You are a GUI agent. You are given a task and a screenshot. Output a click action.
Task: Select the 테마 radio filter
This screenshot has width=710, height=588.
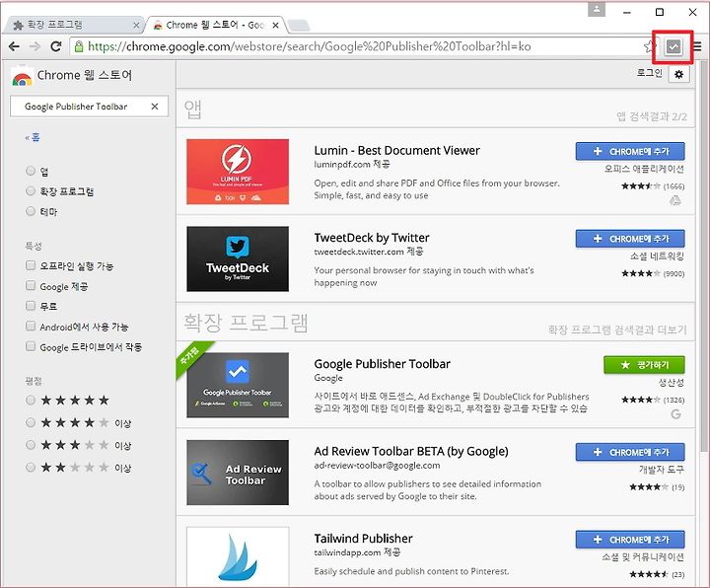[31, 211]
